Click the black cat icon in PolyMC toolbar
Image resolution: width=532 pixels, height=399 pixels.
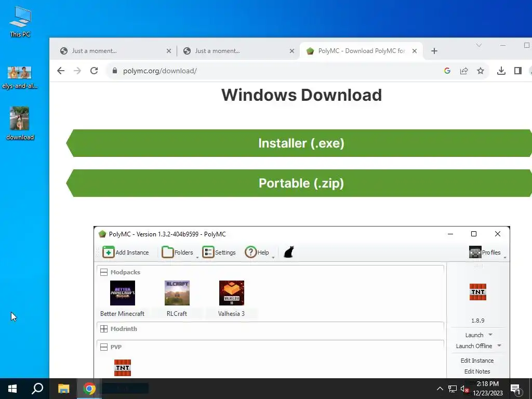click(289, 252)
